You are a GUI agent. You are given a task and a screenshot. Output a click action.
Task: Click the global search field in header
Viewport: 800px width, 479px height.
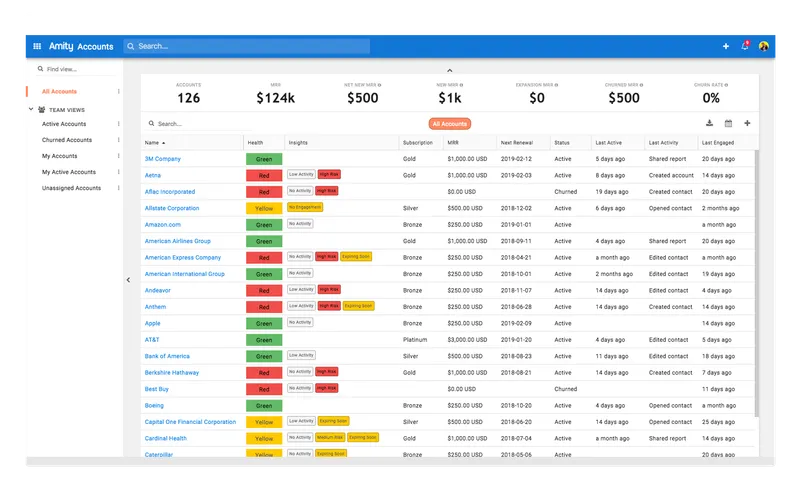(247, 46)
